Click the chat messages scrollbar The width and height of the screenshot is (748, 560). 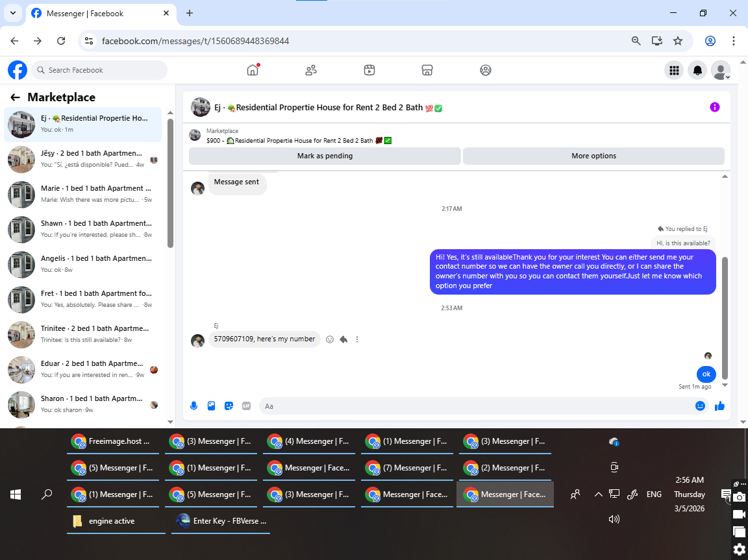pos(725,318)
